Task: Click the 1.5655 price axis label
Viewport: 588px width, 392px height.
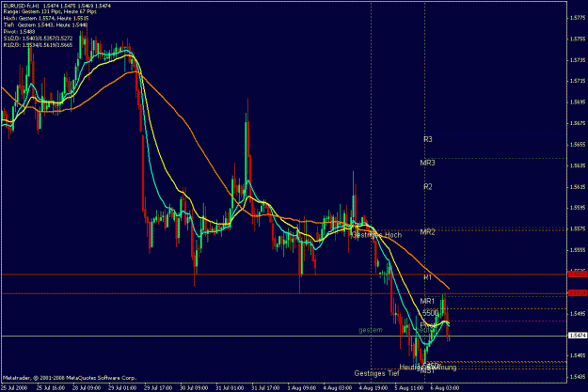Action: tap(578, 144)
